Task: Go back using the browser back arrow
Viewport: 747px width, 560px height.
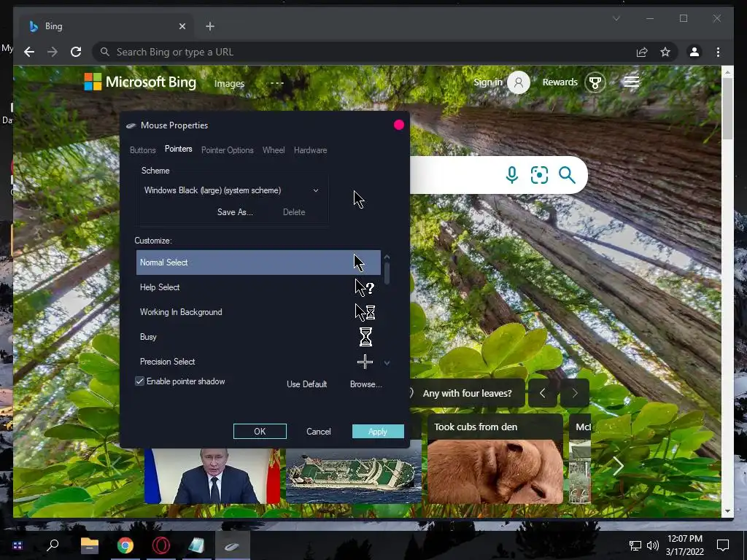Action: 29,52
